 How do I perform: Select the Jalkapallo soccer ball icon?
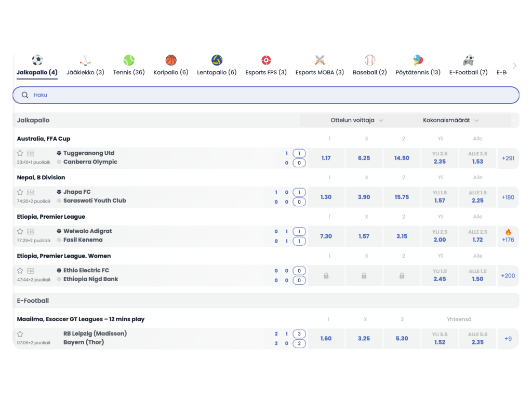click(37, 60)
